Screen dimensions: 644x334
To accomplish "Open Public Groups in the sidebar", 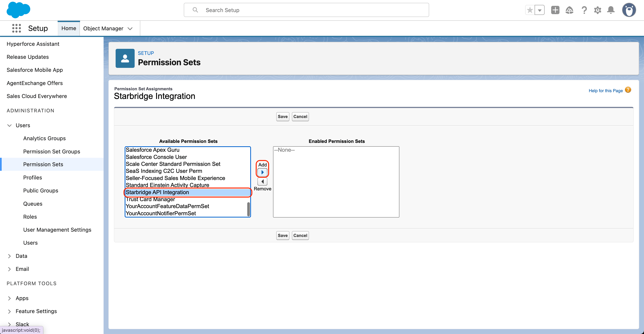I will click(41, 190).
